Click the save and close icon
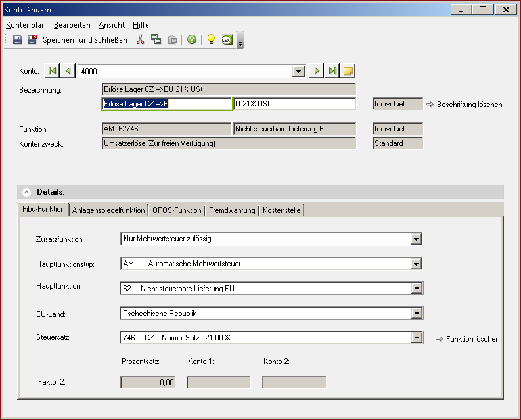The width and height of the screenshot is (521, 420). [x=32, y=39]
